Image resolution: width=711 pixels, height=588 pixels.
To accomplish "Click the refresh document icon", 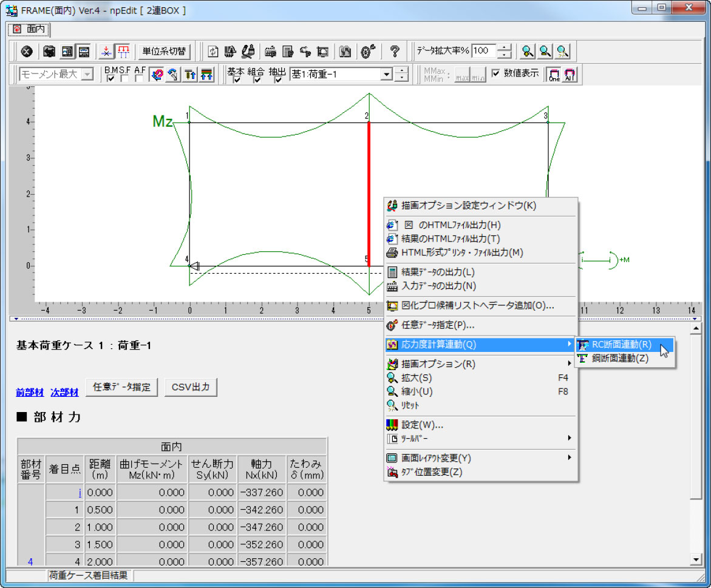I will pyautogui.click(x=213, y=52).
